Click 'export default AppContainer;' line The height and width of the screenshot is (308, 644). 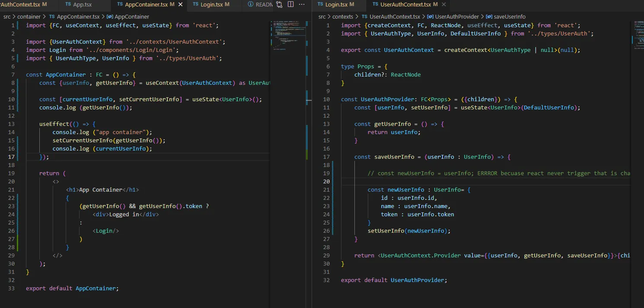tap(72, 288)
